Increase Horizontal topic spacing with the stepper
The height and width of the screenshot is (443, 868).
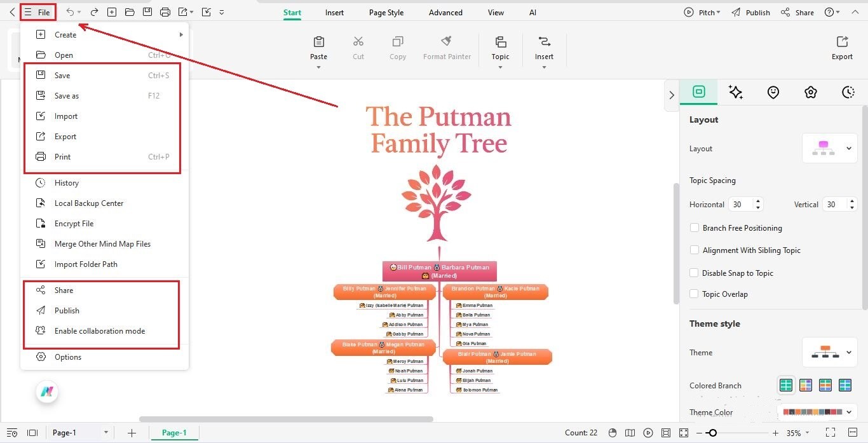pos(759,201)
